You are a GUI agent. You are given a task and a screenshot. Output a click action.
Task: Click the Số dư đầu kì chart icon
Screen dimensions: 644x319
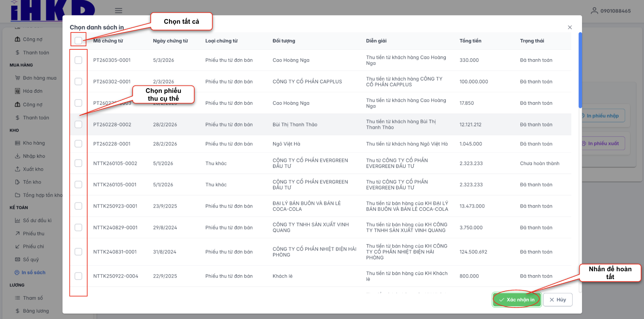click(x=18, y=220)
